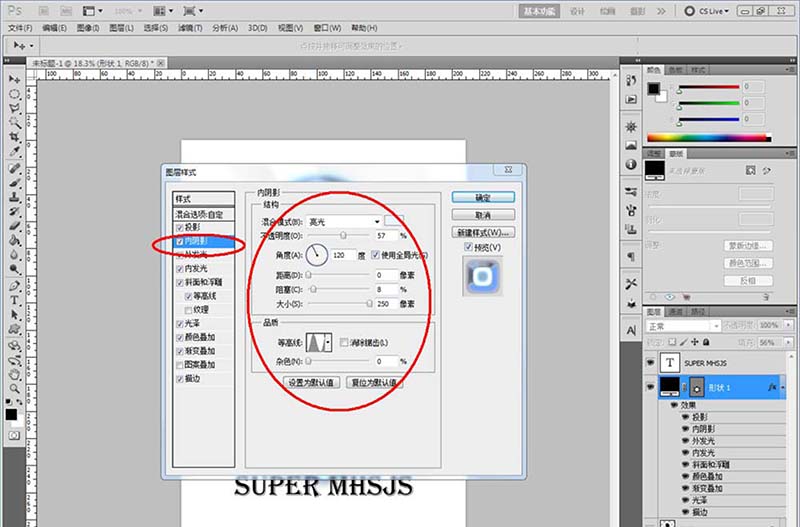Hide the SUPER MHSJS text layer
800x527 pixels.
pyautogui.click(x=651, y=363)
